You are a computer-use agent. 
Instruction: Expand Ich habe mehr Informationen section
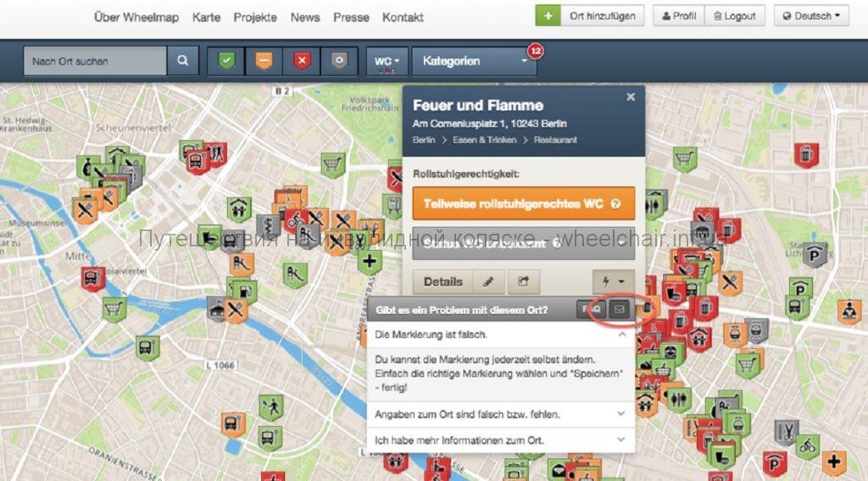(x=500, y=440)
